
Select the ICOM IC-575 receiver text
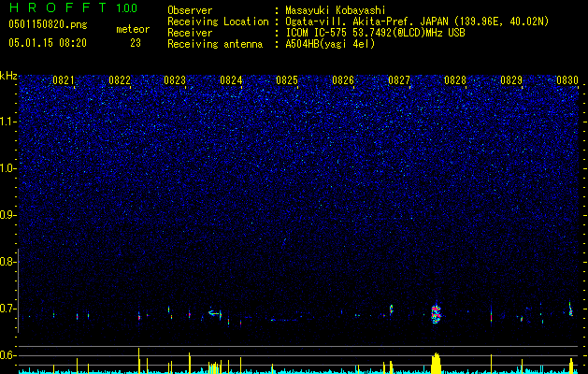[x=375, y=33]
